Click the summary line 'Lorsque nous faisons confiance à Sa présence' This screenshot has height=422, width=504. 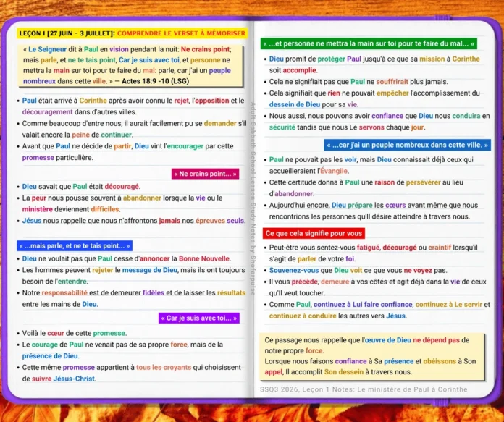[370, 367]
